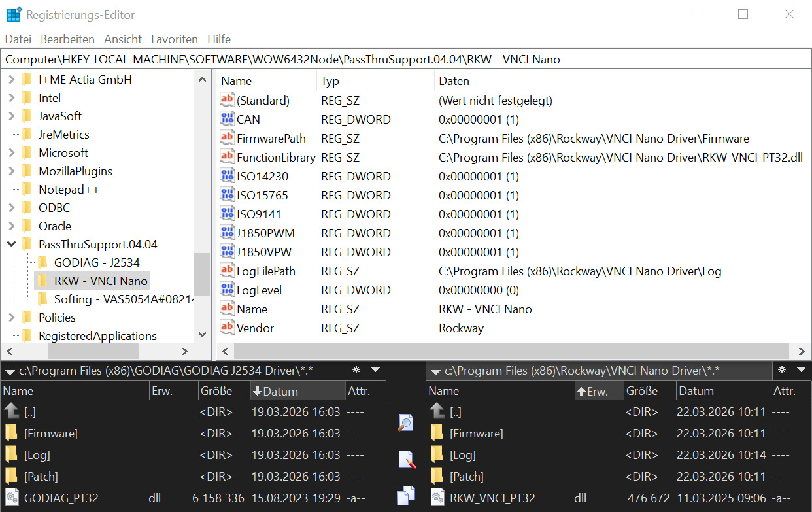Image resolution: width=812 pixels, height=512 pixels.
Task: Click the registry Name column header
Action: pos(267,81)
